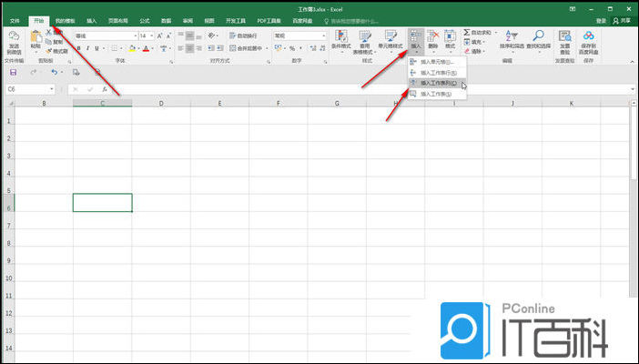
Task: Click the orientation text angle icon
Action: tap(211, 35)
